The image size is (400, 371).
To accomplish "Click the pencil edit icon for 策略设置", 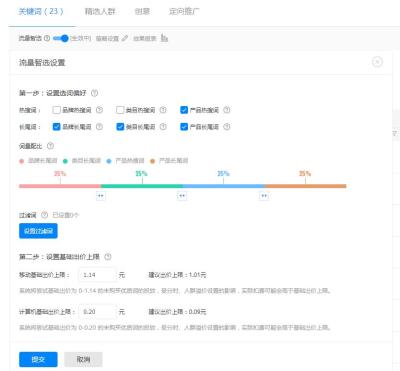I will coord(125,38).
